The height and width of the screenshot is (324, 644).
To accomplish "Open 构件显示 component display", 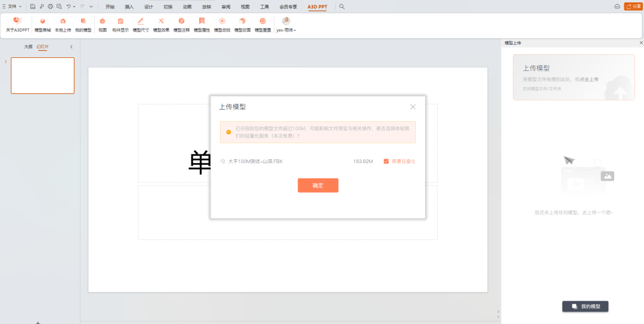I will (x=120, y=25).
